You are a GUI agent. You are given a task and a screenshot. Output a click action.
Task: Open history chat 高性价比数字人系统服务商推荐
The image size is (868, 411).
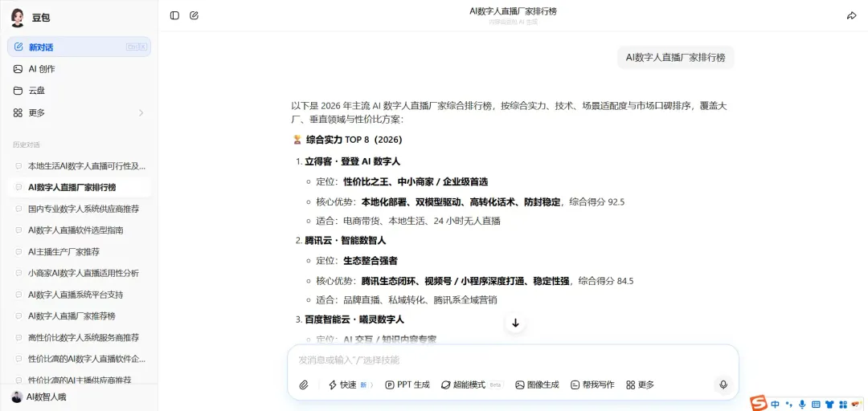[x=79, y=337]
